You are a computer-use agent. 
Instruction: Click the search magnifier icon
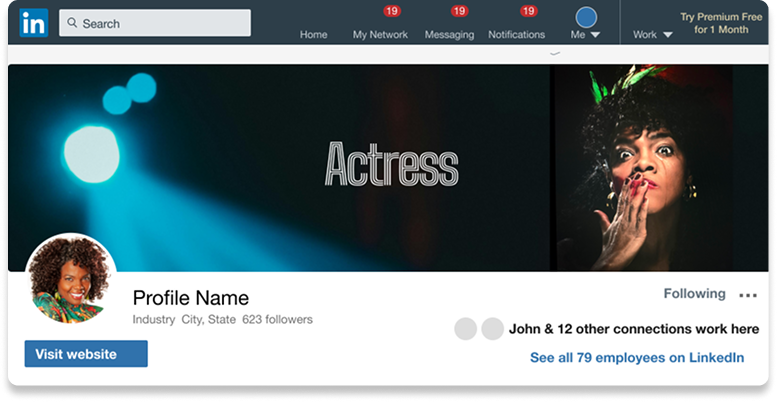click(x=71, y=23)
